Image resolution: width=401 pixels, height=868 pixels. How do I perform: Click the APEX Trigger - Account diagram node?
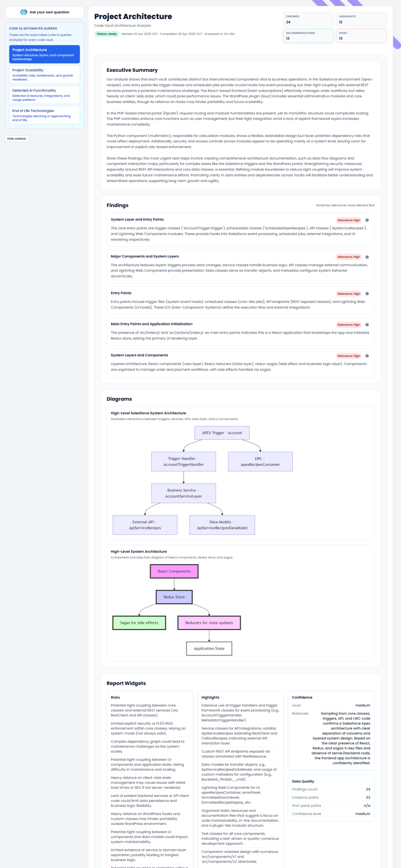222,433
